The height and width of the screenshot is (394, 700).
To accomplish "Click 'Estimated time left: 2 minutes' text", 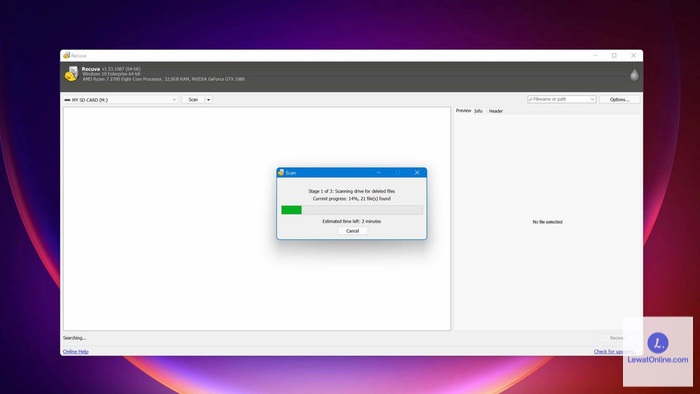I will coord(352,221).
